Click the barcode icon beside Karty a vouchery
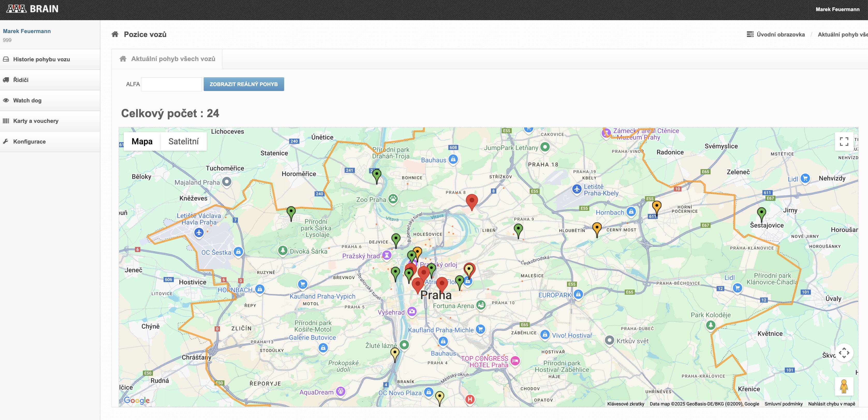 click(x=6, y=121)
